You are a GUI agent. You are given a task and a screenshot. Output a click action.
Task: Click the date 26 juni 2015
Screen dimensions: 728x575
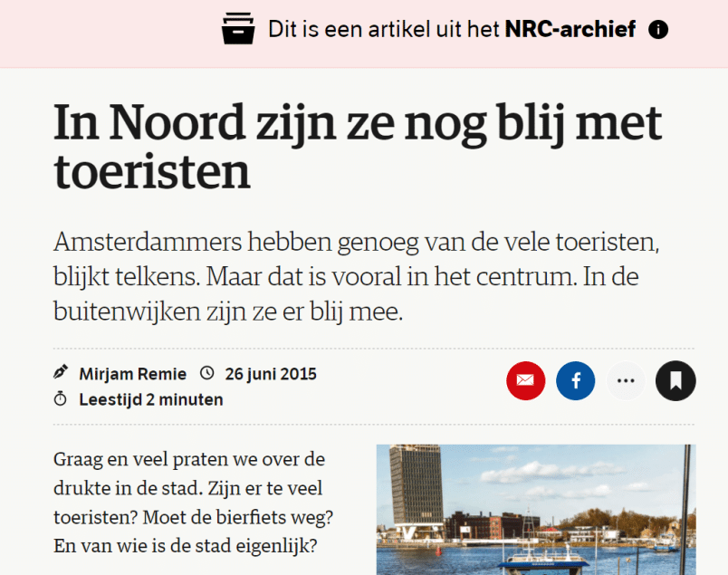(270, 373)
